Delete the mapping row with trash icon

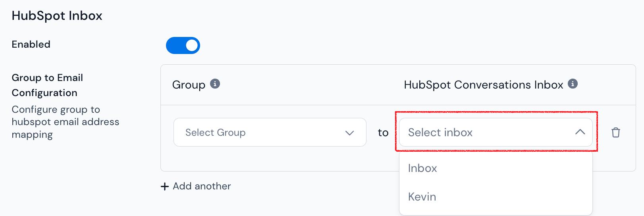tap(616, 132)
